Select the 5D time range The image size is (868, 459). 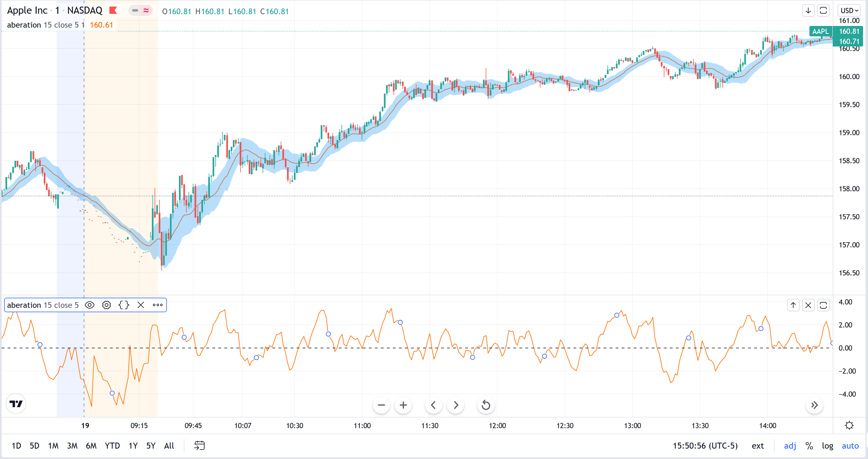pyautogui.click(x=34, y=446)
